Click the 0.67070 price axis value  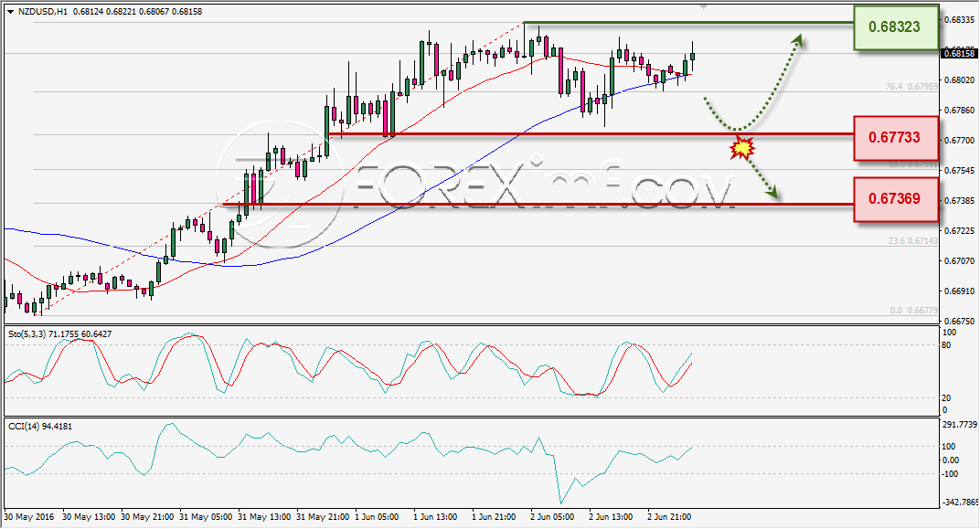(x=959, y=260)
